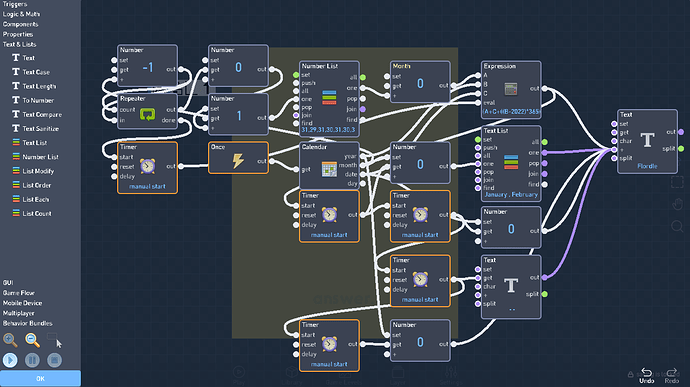Expand the Game Flow category
The height and width of the screenshot is (387, 690).
(18, 293)
